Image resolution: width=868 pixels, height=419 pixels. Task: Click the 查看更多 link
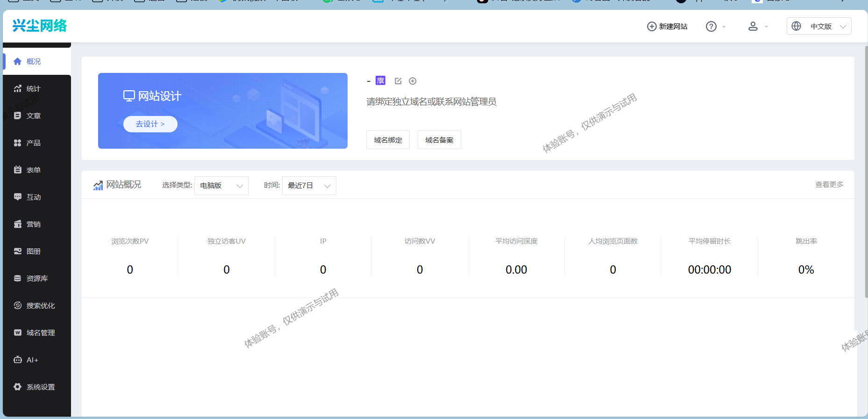(829, 185)
